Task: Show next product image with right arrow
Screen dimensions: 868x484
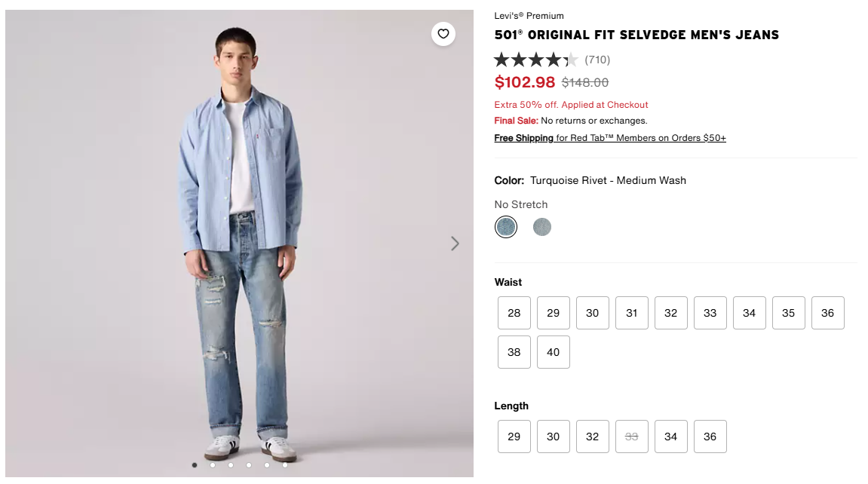Action: (x=455, y=244)
